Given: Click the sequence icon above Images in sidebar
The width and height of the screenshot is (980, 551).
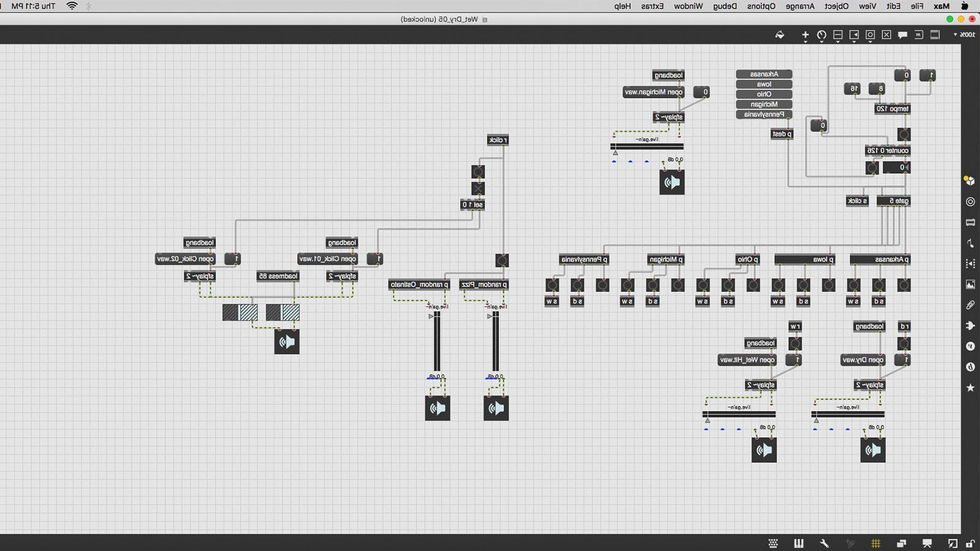Looking at the screenshot, I should coord(970,263).
